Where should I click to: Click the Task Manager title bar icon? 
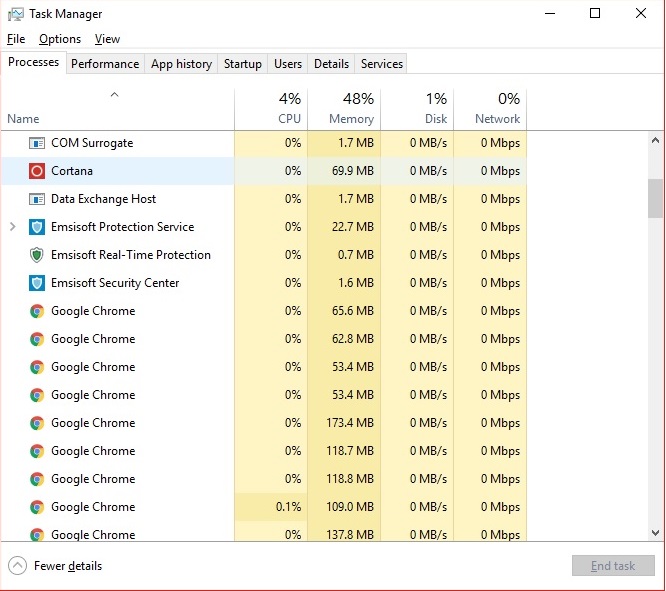click(15, 14)
